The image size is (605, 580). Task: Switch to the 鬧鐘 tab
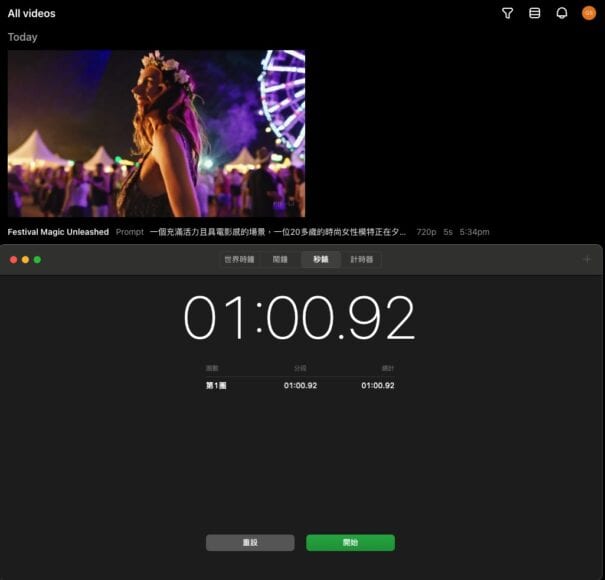point(280,259)
